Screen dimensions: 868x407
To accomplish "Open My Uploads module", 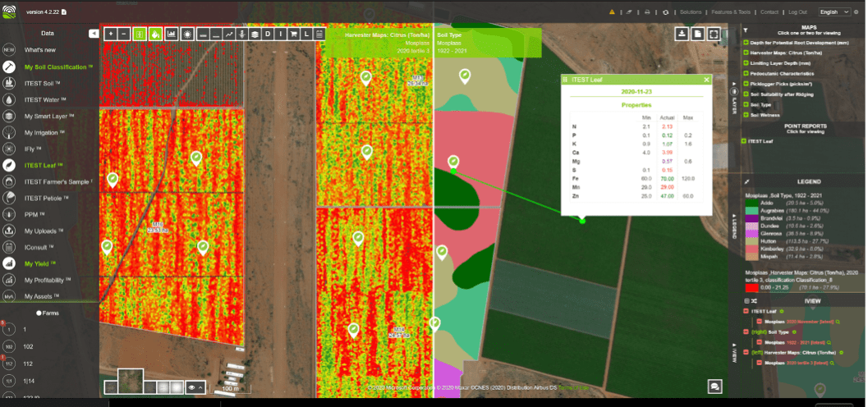I will tap(44, 231).
